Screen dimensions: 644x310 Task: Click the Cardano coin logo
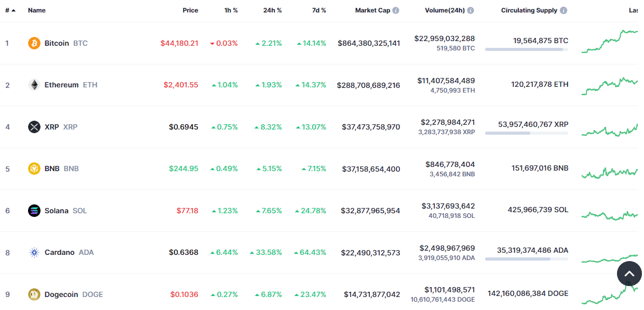click(34, 252)
